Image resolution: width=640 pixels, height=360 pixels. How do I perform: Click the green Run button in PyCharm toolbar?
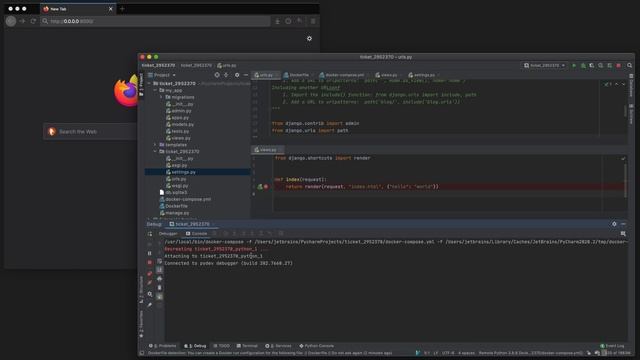(574, 65)
